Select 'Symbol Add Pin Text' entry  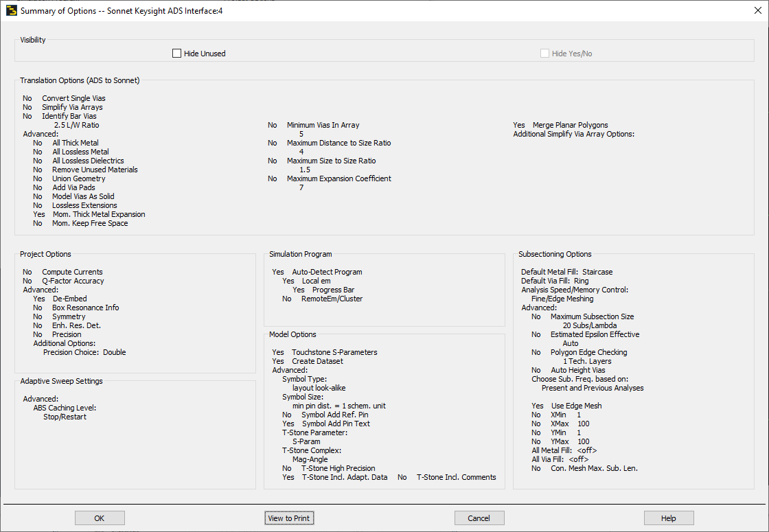336,424
